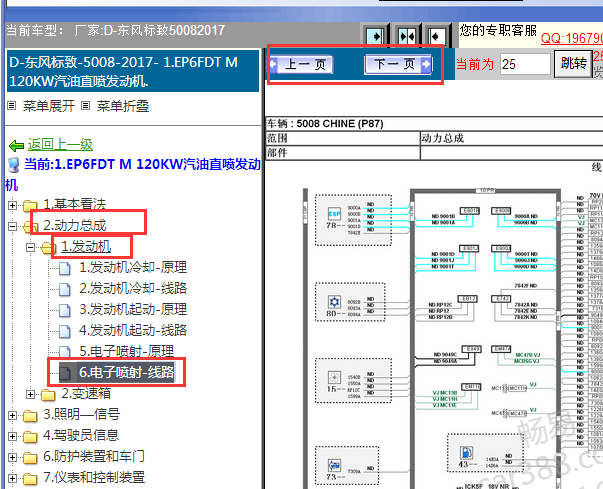The image size is (603, 489).
Task: Expand the 4.驾驶员信息 folder node
Action: click(12, 436)
